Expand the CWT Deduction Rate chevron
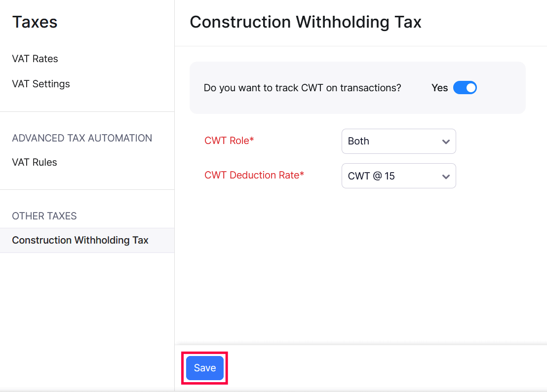The width and height of the screenshot is (547, 392). coord(446,176)
